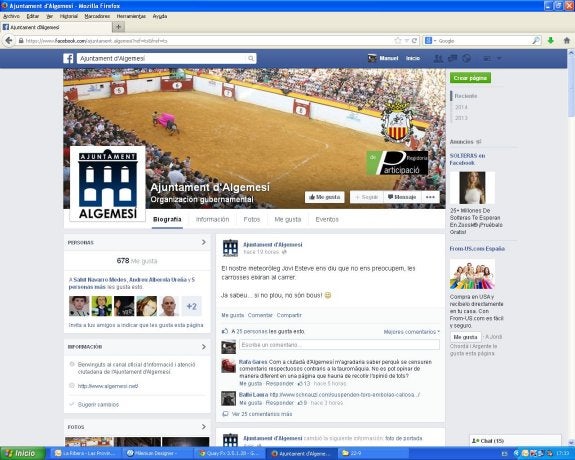The width and height of the screenshot is (575, 460).
Task: Click Compartir under first post
Action: coord(289,315)
